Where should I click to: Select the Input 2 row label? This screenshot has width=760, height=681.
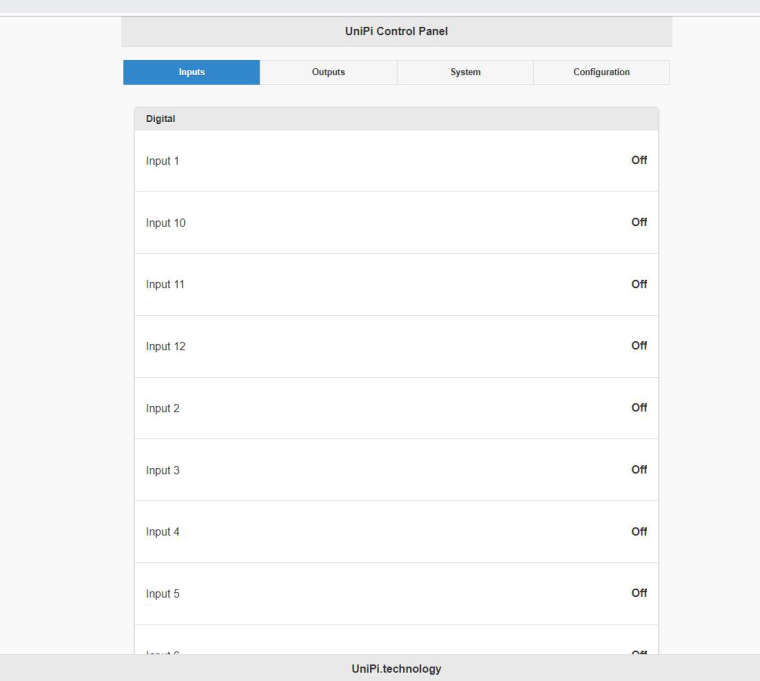(x=163, y=409)
